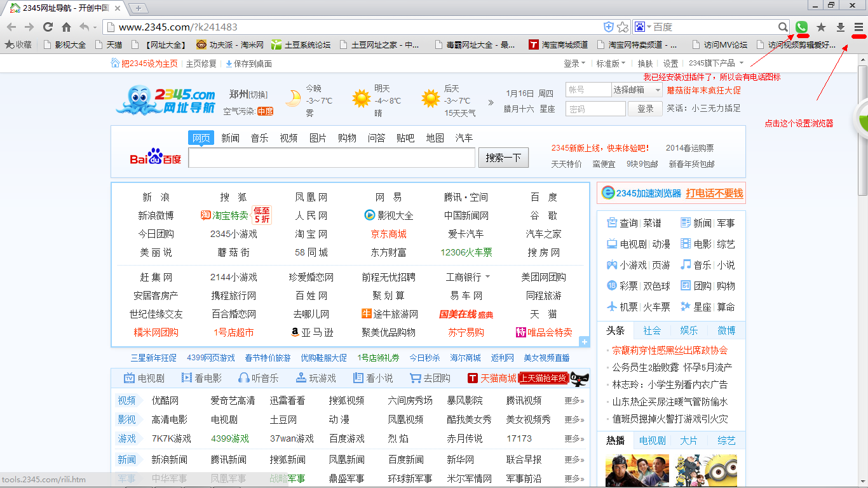This screenshot has width=868, height=488.
Task: Open the 京东商城 link
Action: [x=388, y=234]
